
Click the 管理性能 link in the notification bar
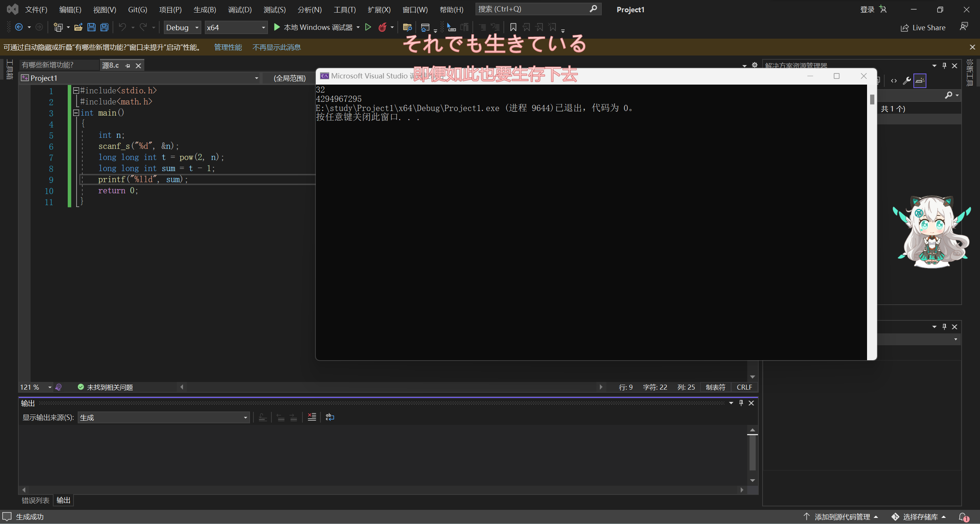[x=228, y=47]
